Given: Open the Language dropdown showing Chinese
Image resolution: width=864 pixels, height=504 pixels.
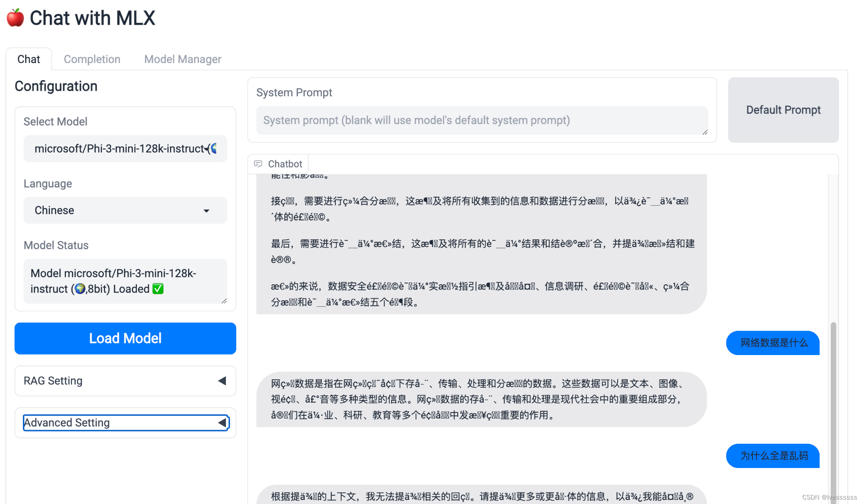Looking at the screenshot, I should point(125,210).
